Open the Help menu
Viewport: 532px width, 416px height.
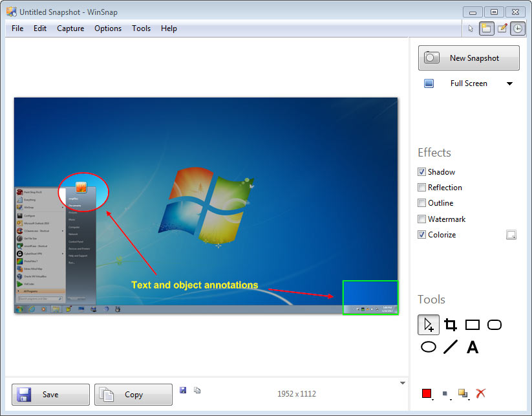click(x=169, y=28)
